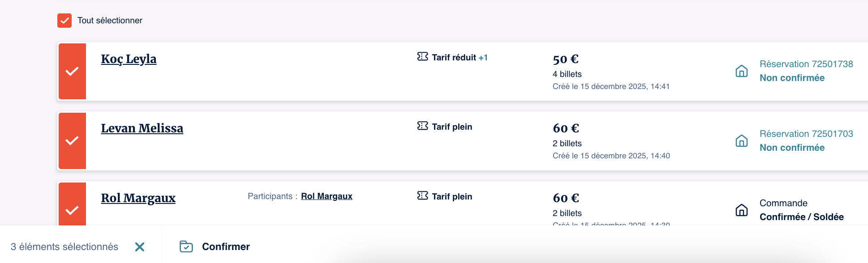Click house icon beside Commande Confirmée

(x=742, y=210)
